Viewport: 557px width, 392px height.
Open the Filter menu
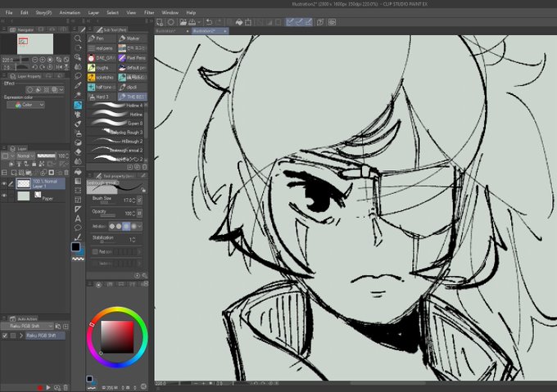click(149, 12)
